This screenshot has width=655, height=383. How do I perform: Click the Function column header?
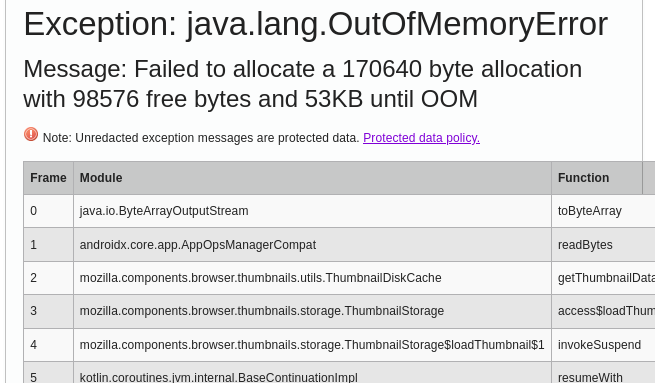point(597,178)
